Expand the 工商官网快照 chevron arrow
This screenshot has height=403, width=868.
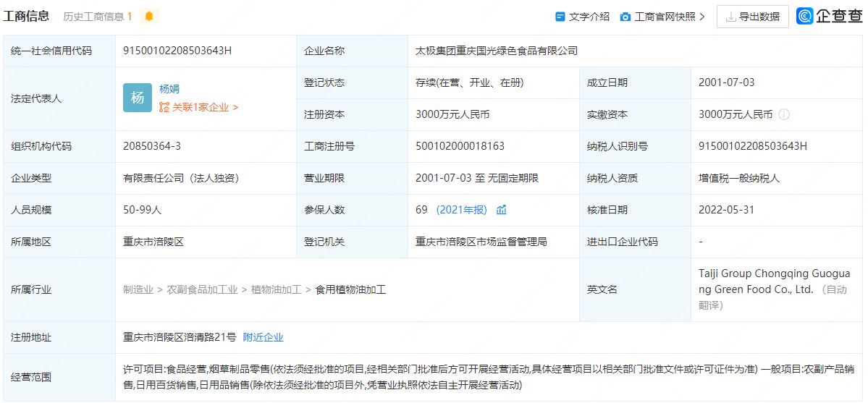click(x=701, y=17)
